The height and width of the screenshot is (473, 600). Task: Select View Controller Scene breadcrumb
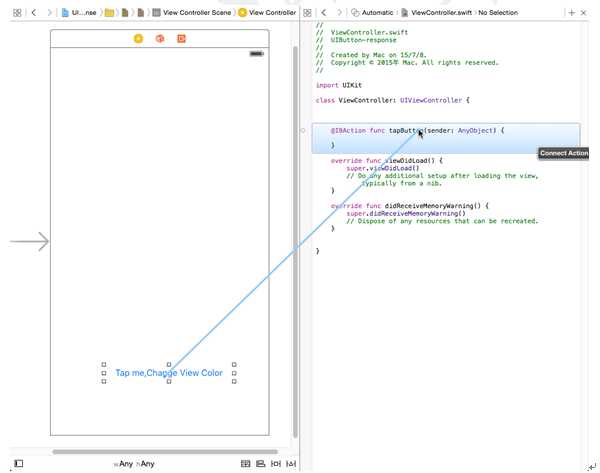point(192,13)
